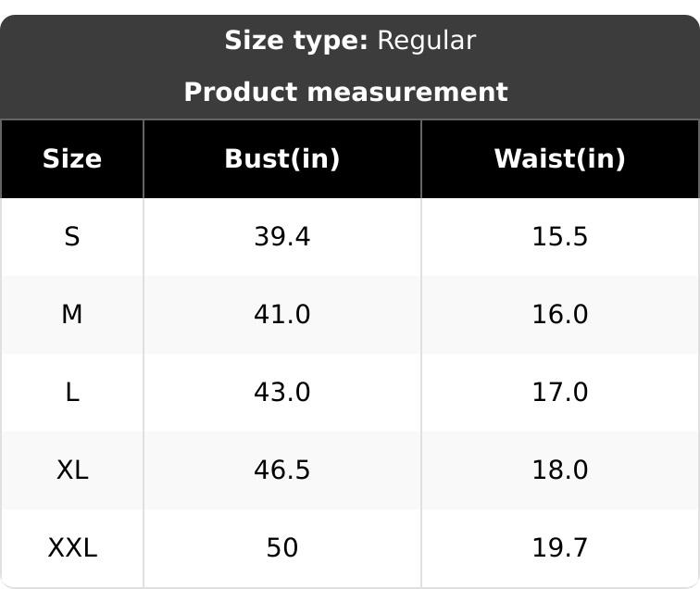
Task: Select the Size column header
Action: point(72,159)
